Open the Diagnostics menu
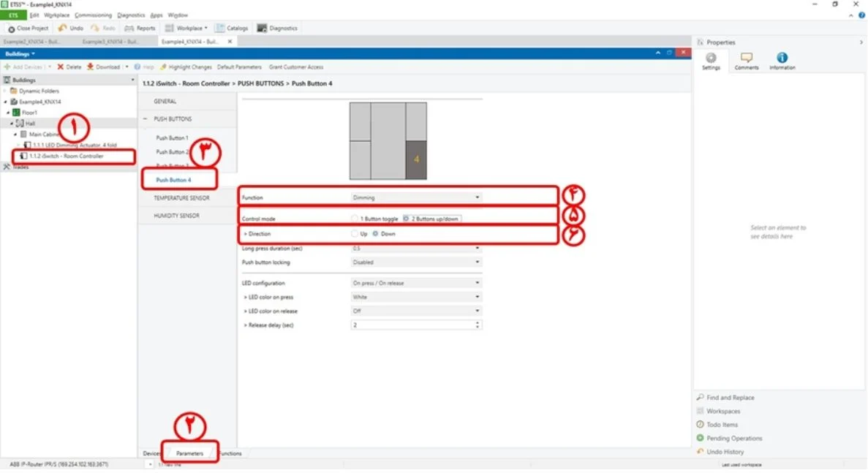The height and width of the screenshot is (473, 868). click(x=131, y=15)
